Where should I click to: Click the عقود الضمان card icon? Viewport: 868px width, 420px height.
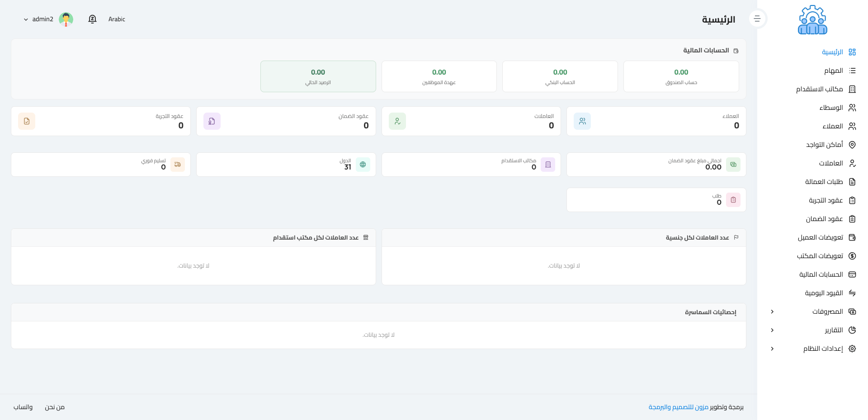(212, 121)
